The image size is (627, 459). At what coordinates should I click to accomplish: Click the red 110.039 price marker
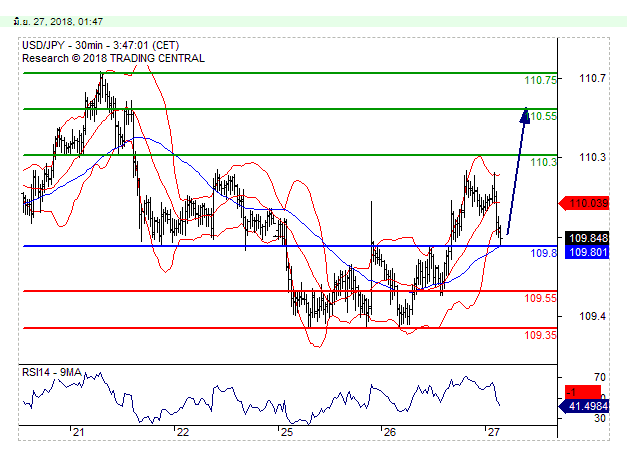coord(584,204)
